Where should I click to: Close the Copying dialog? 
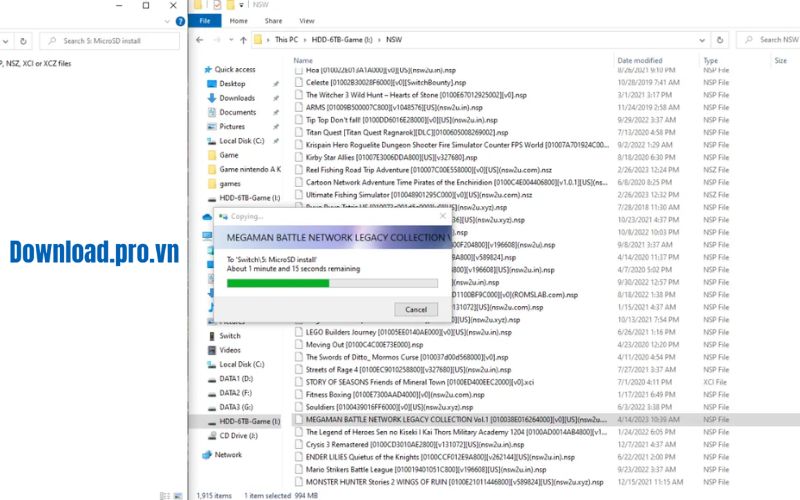coord(443,216)
